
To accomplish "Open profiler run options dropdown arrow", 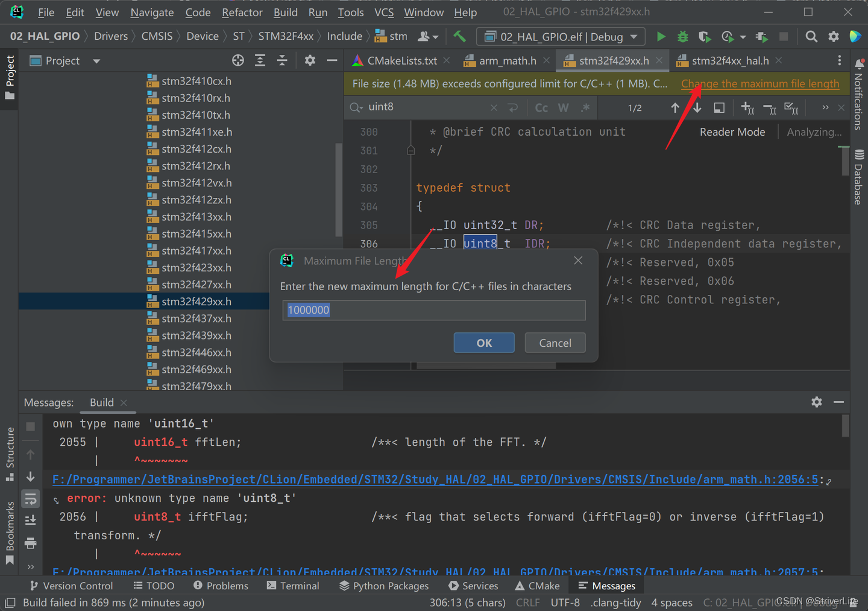I will coord(743,37).
